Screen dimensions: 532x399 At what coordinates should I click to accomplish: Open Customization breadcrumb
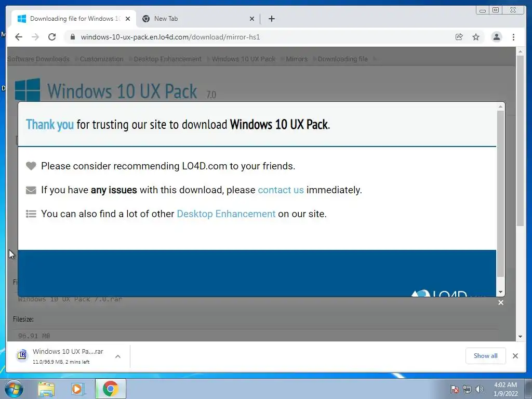pyautogui.click(x=101, y=59)
